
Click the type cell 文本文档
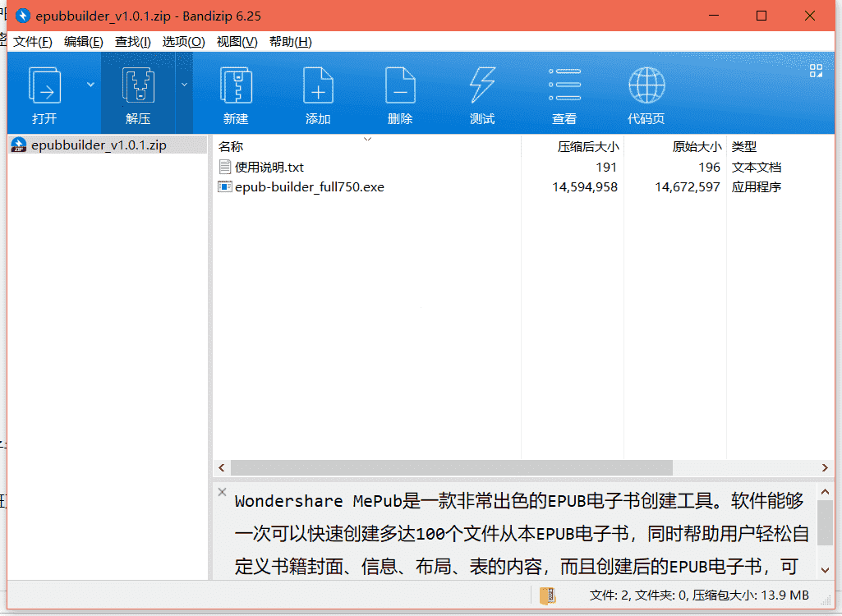point(756,167)
